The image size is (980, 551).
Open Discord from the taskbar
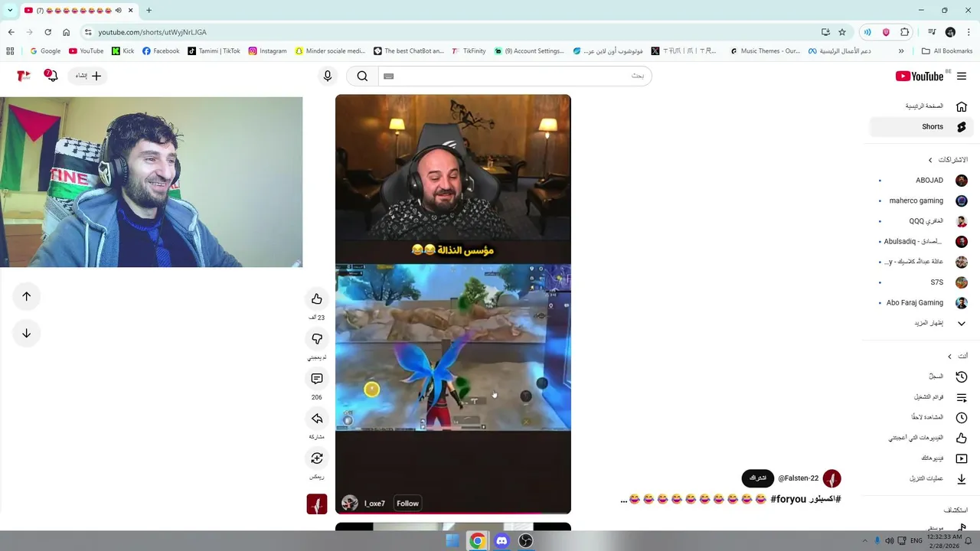click(x=501, y=541)
